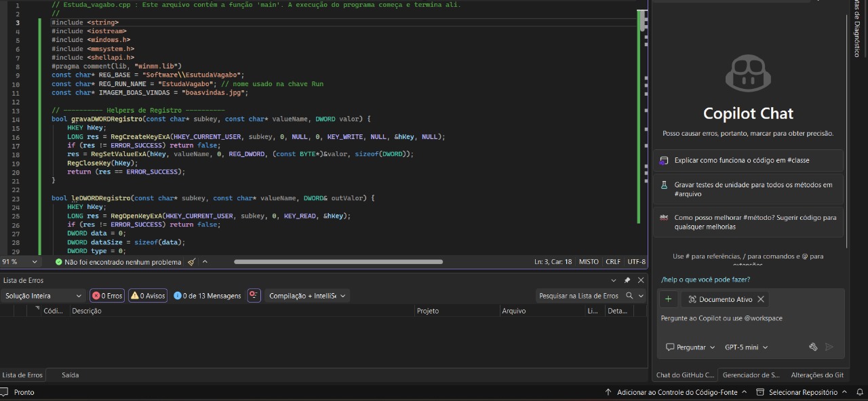
Task: Toggle the 0 Erros filter
Action: tap(107, 296)
